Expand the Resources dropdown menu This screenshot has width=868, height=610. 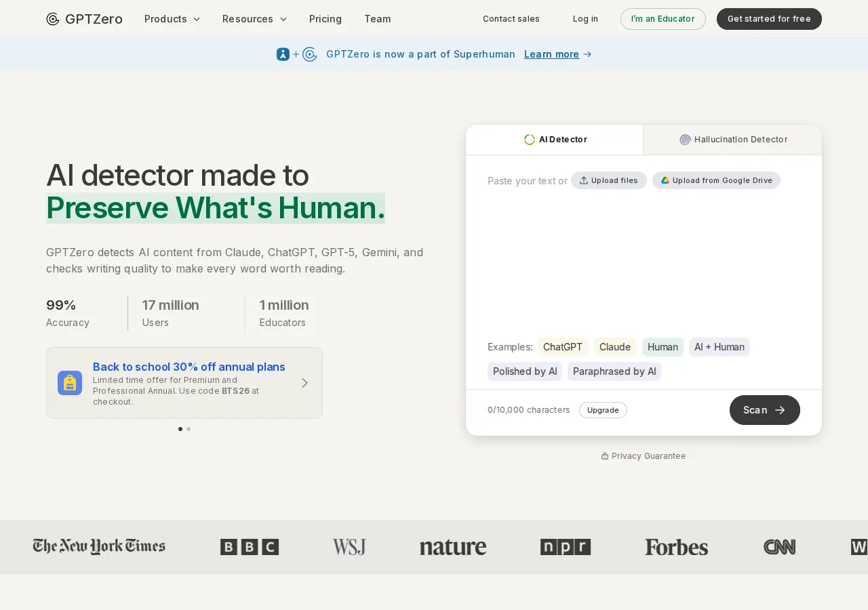pyautogui.click(x=255, y=19)
